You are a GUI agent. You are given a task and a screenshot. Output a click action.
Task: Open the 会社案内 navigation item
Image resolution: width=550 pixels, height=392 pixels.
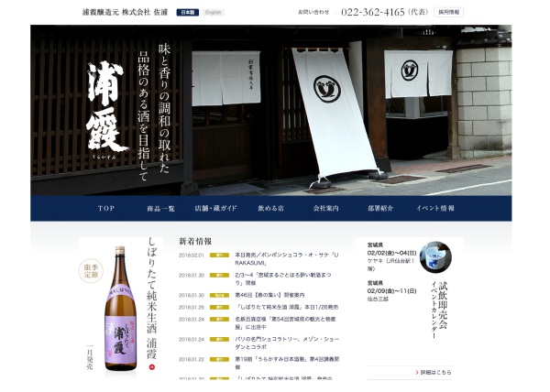pos(325,208)
